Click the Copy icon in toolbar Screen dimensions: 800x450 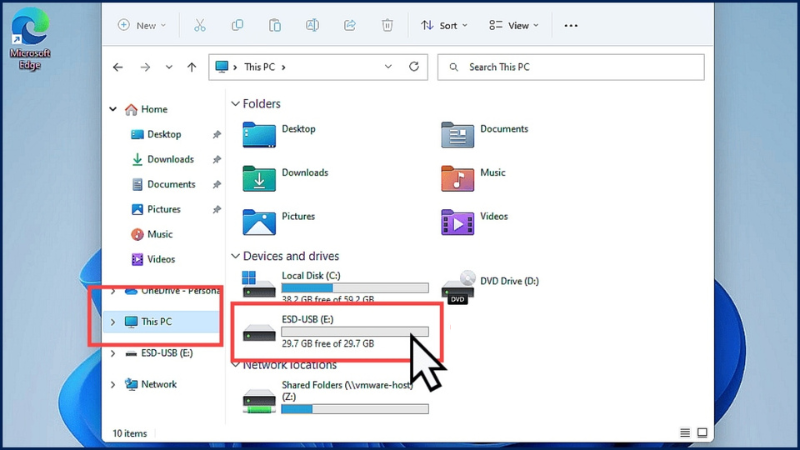[x=237, y=25]
